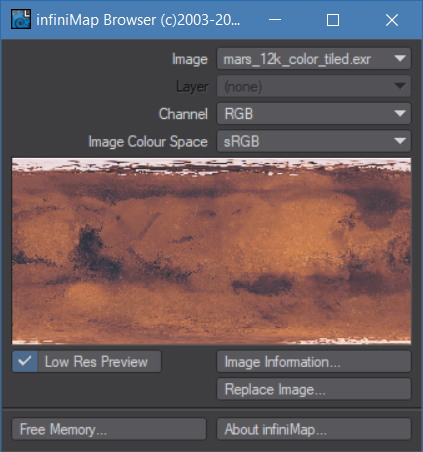Open the Channel dropdown set to RGB
Image resolution: width=423 pixels, height=452 pixels.
click(x=314, y=114)
